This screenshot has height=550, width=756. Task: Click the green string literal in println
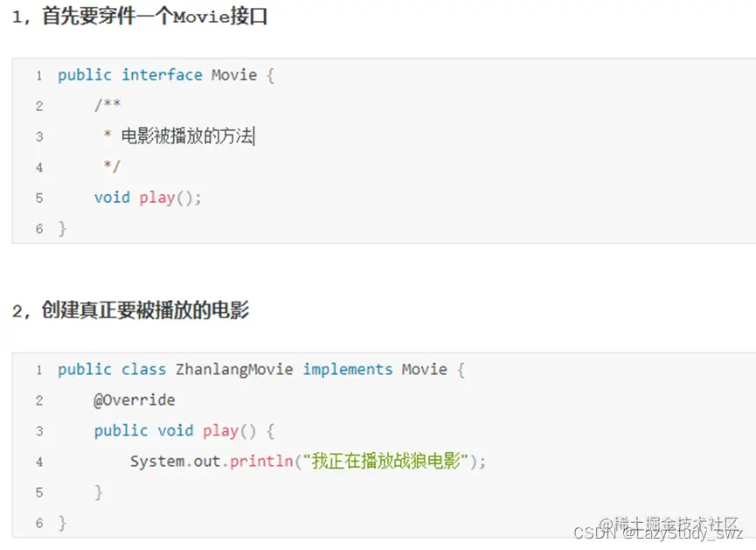(x=385, y=461)
